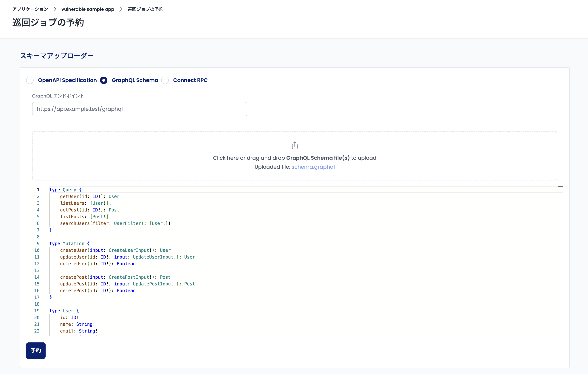Click the minimap scrollbar marker in the code editor
Viewport: 588px width, 374px height.
(x=561, y=187)
